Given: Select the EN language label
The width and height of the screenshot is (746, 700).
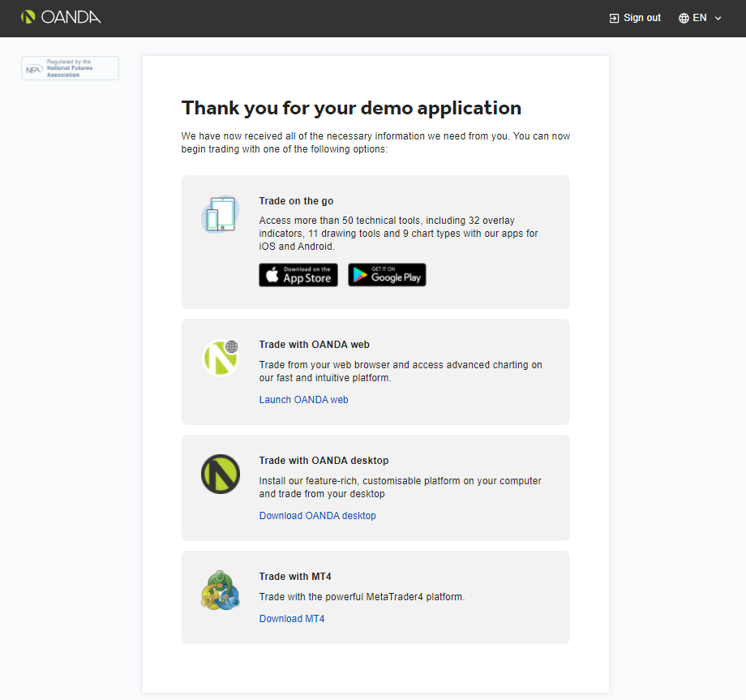Looking at the screenshot, I should click(699, 18).
